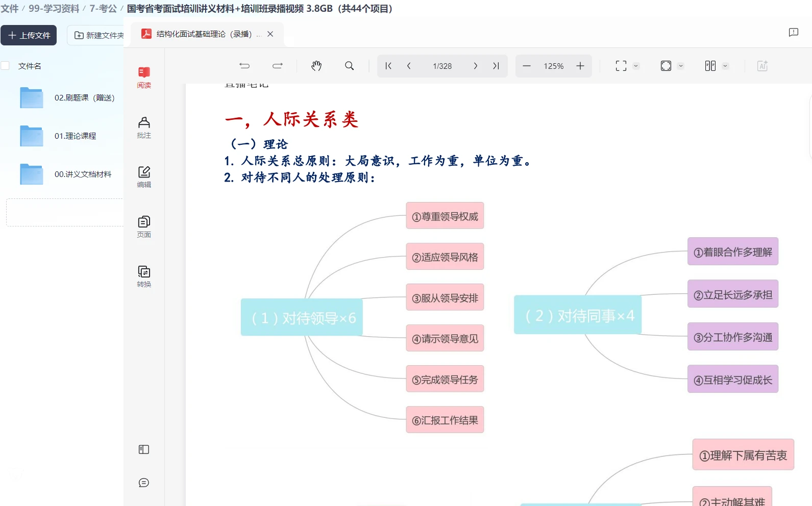The height and width of the screenshot is (506, 812).
Task: Expand the fit-page options dropdown arrow
Action: click(681, 66)
